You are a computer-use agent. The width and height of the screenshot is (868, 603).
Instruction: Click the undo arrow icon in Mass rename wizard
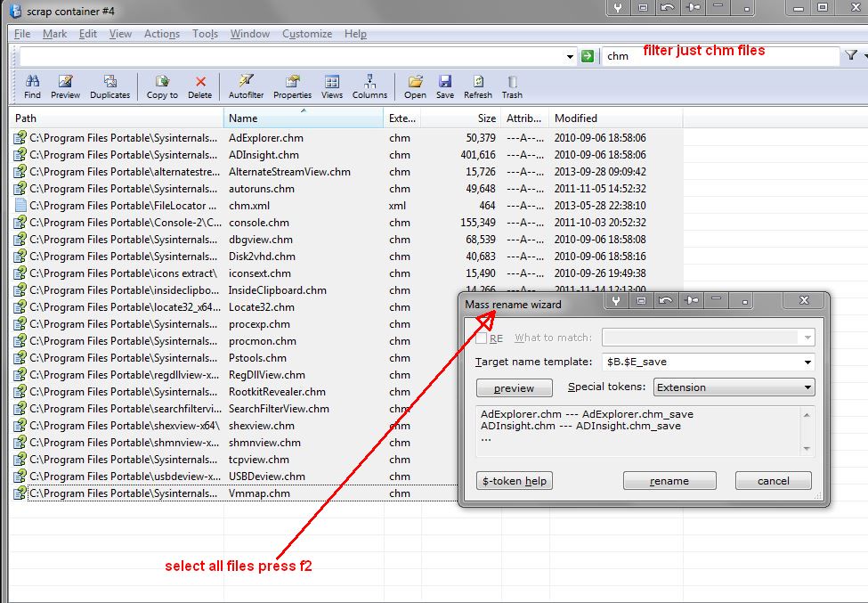[666, 301]
